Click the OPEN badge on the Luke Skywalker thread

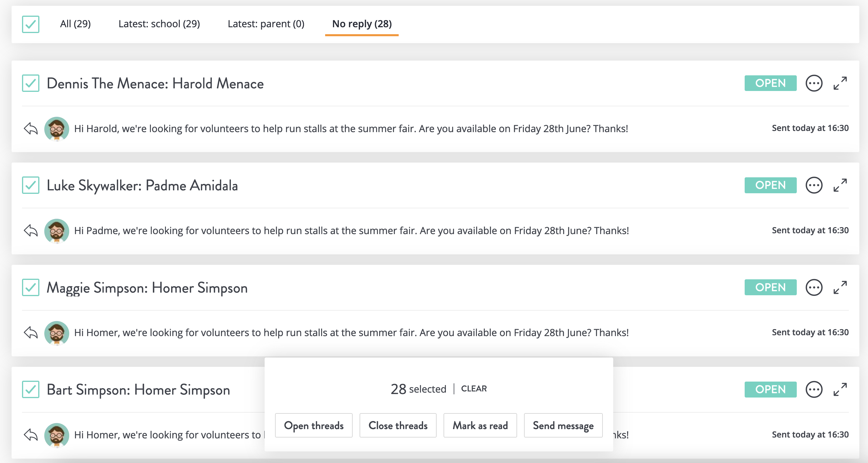click(x=770, y=185)
